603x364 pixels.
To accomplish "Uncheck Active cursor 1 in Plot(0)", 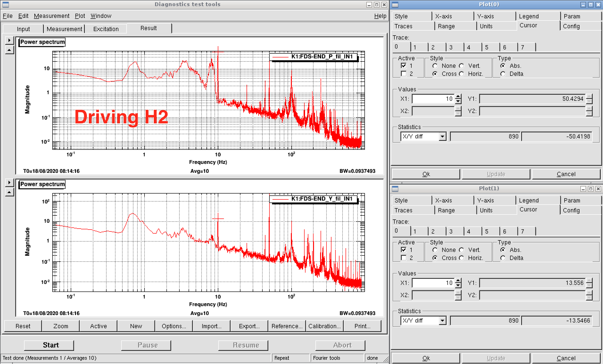I will [x=404, y=66].
